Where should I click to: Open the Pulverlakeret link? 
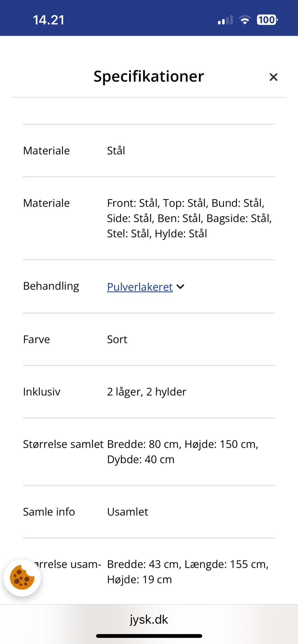[x=139, y=287]
